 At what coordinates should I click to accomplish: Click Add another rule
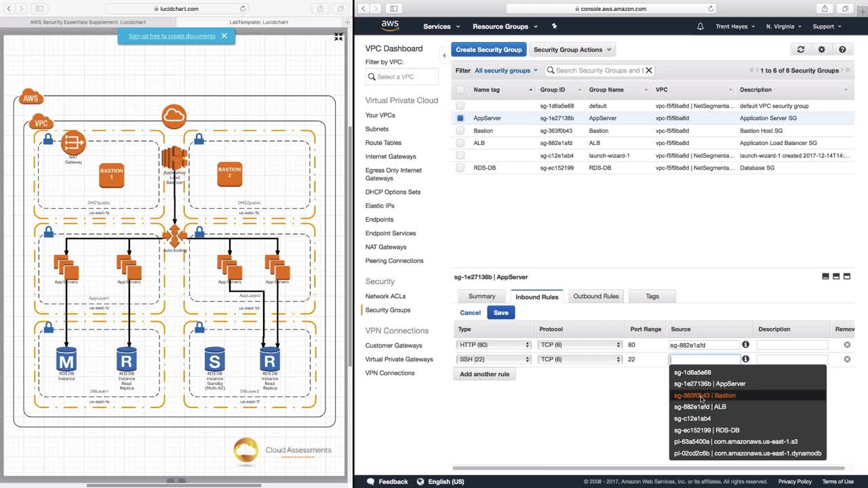(x=484, y=374)
